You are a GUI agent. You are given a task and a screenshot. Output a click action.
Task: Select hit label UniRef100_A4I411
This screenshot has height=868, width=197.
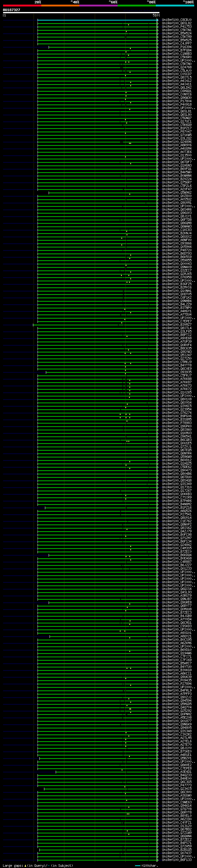(177, 84)
